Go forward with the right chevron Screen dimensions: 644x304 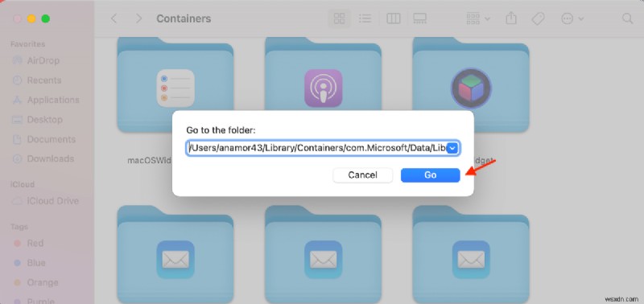click(x=138, y=18)
